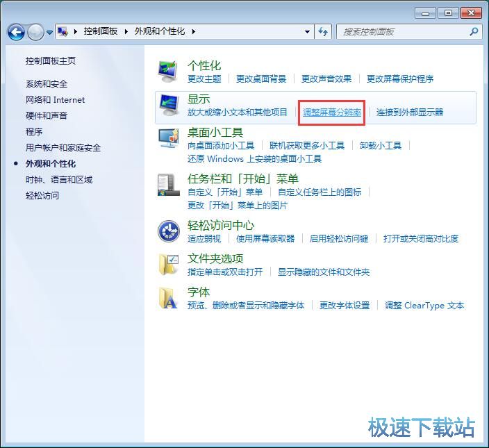Click 预览、删除或者显示和隐藏字体 link
This screenshot has height=448, width=489.
[246, 306]
